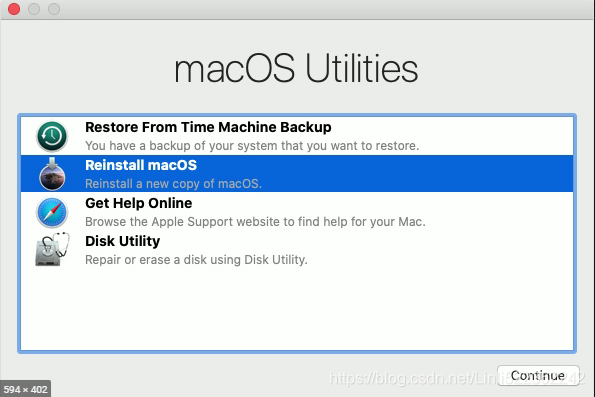Click the Continue button
595x397 pixels.
pos(538,375)
